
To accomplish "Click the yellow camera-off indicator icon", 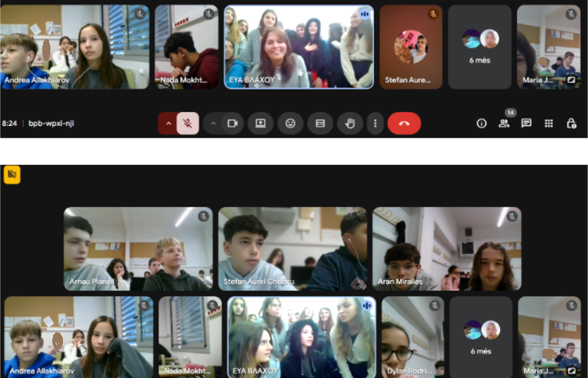I will 12,175.
